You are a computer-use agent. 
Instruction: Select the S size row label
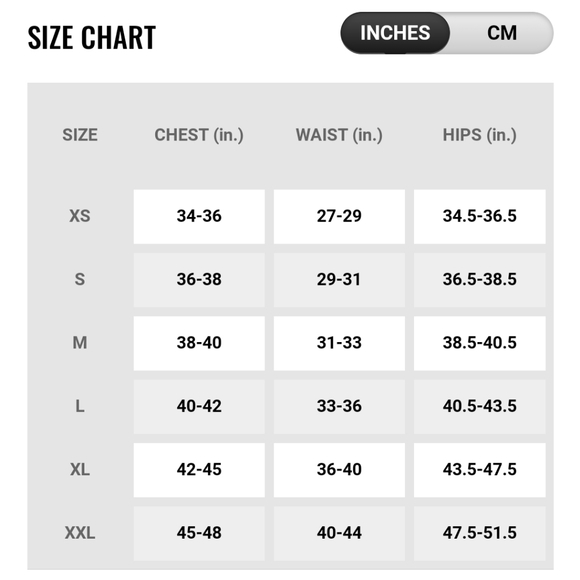coord(80,279)
